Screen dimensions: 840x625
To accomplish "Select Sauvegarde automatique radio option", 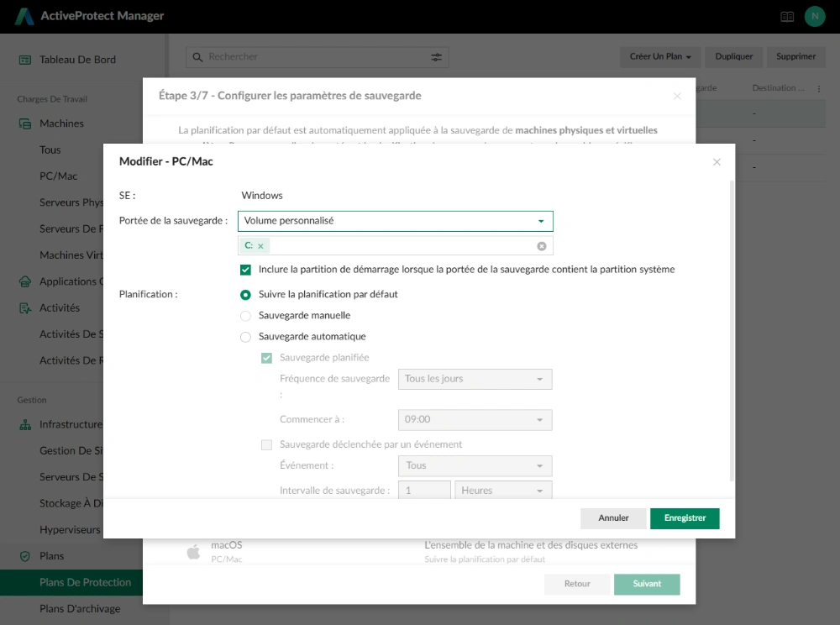I will click(x=245, y=337).
